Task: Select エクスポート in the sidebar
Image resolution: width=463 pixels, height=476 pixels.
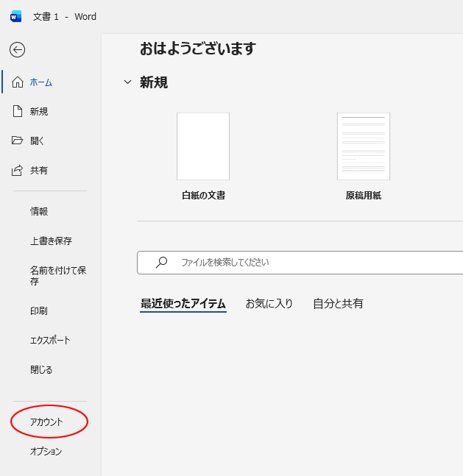Action: click(50, 341)
